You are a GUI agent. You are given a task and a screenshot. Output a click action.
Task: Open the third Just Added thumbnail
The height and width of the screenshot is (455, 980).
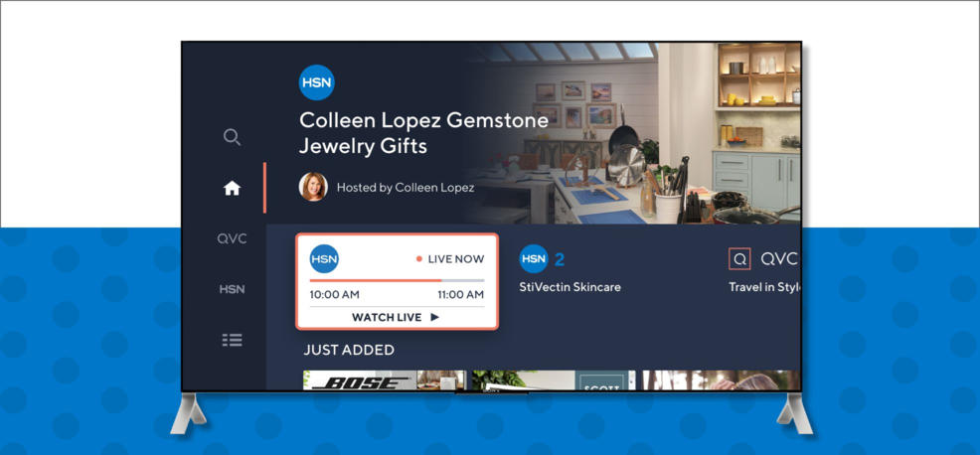tap(722, 380)
